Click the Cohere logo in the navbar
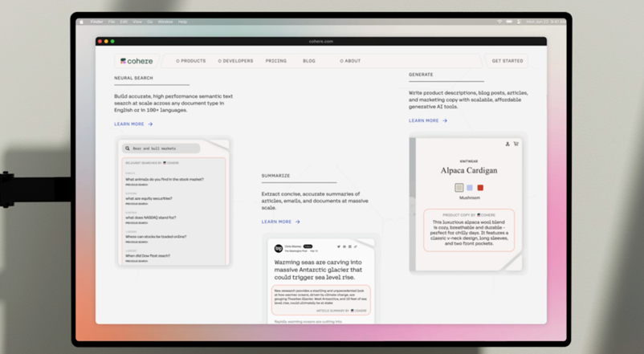Viewport: 644px width, 354px height. (x=135, y=61)
